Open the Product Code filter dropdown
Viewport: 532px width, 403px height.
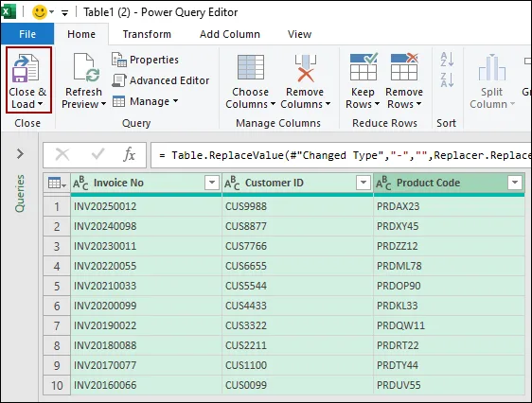click(x=515, y=183)
